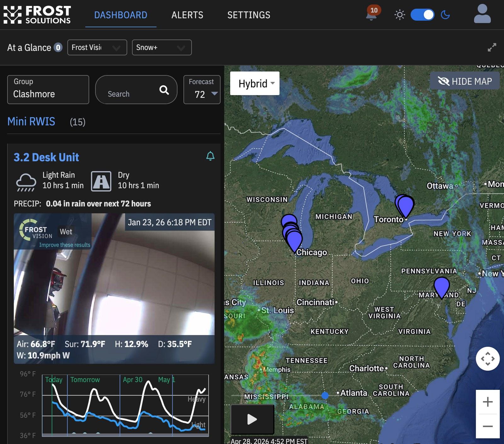Screen dimensions: 504x444
Task: Open the Frost Vision dropdown
Action: point(97,48)
